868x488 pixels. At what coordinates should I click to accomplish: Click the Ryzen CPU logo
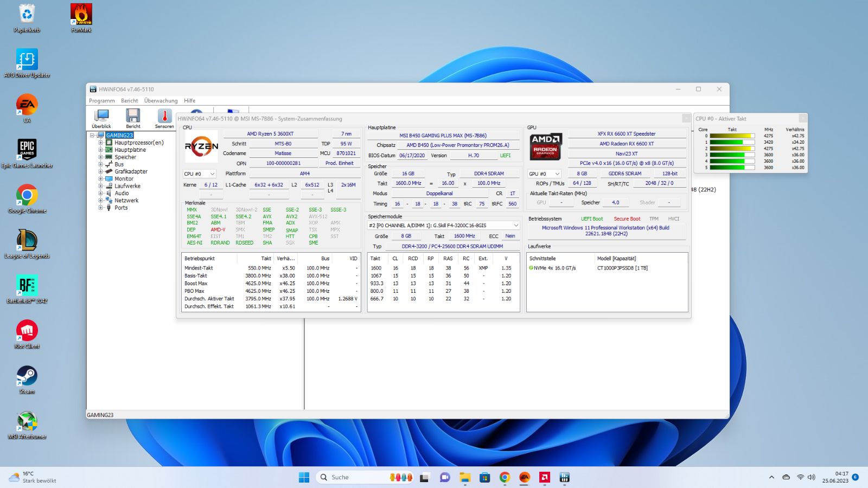(201, 146)
